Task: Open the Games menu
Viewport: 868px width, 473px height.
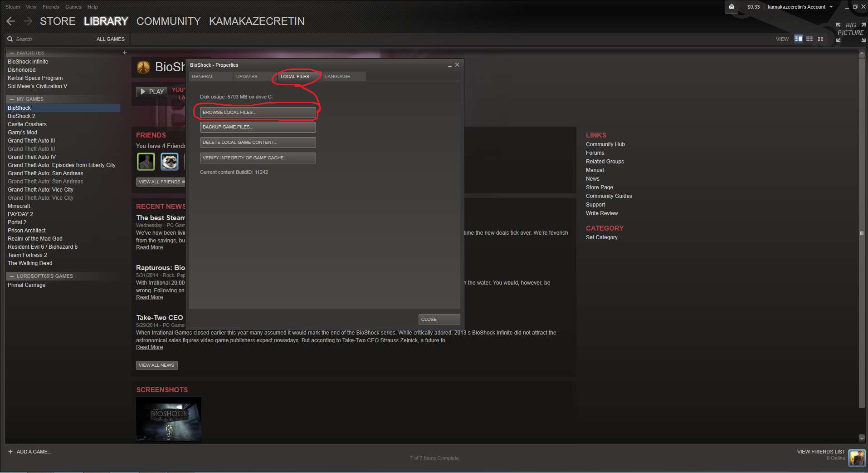Action: click(x=73, y=7)
